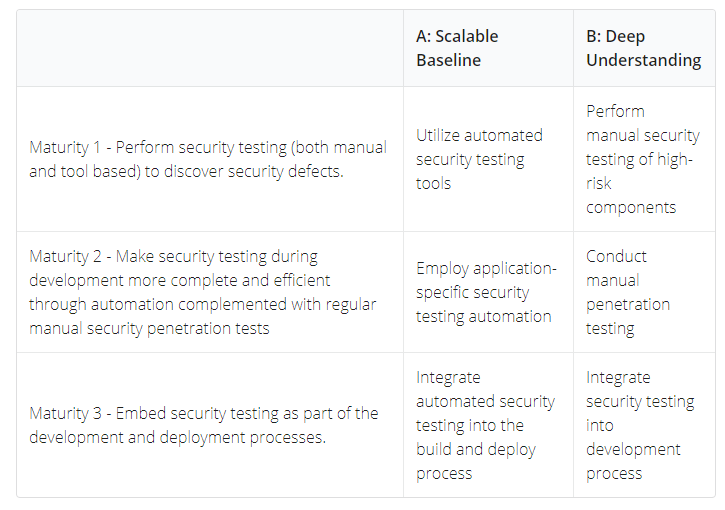The width and height of the screenshot is (725, 510).
Task: Click 'Integrate security testing into development process' cell
Action: pos(644,425)
